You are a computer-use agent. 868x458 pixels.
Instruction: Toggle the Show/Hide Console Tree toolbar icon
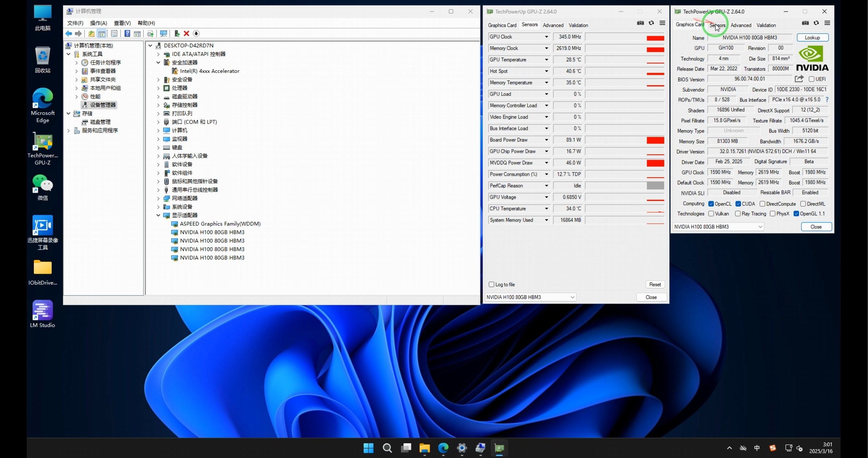click(102, 34)
